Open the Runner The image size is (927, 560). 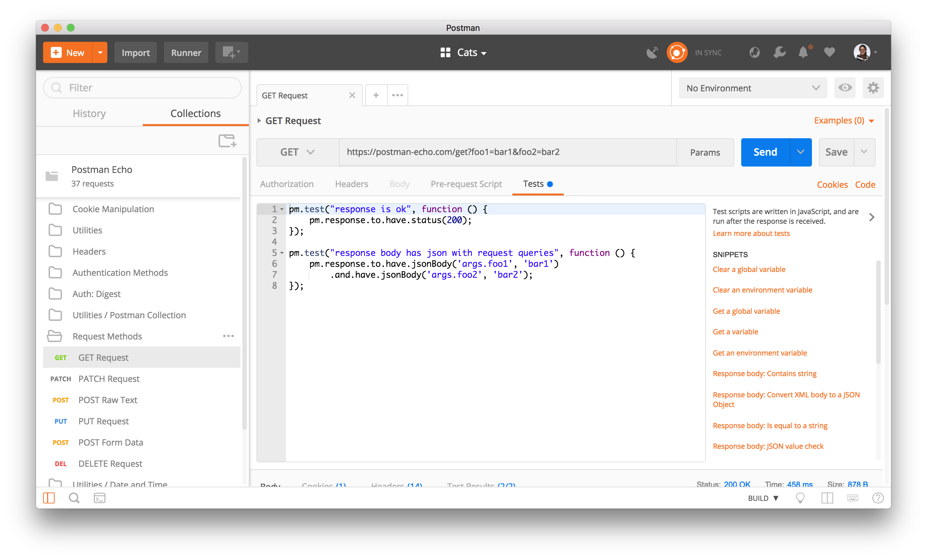pos(186,53)
